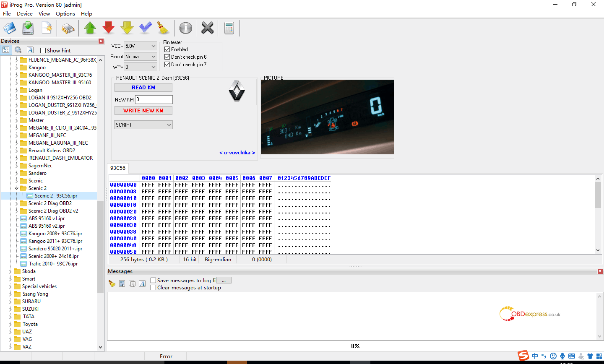Image resolution: width=604 pixels, height=364 pixels.
Task: Expand the Skoda folder
Action: point(10,271)
